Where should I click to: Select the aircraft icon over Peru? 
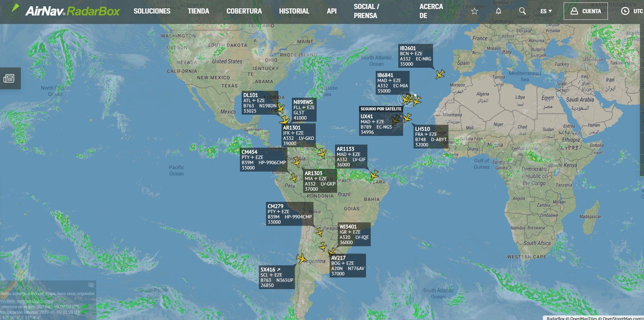293,178
